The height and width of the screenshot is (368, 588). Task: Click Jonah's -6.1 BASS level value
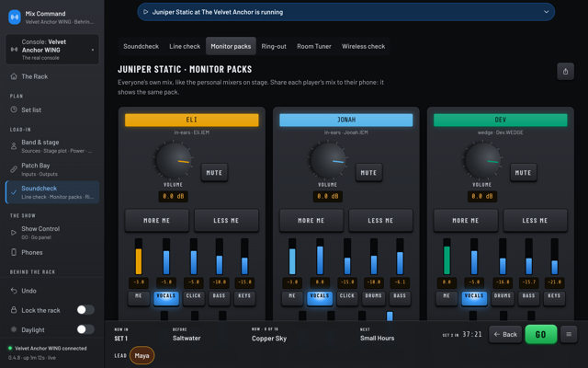[x=400, y=282]
